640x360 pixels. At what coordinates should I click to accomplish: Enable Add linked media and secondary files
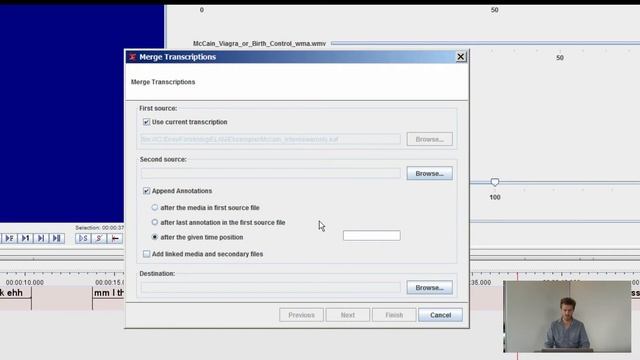click(x=147, y=254)
